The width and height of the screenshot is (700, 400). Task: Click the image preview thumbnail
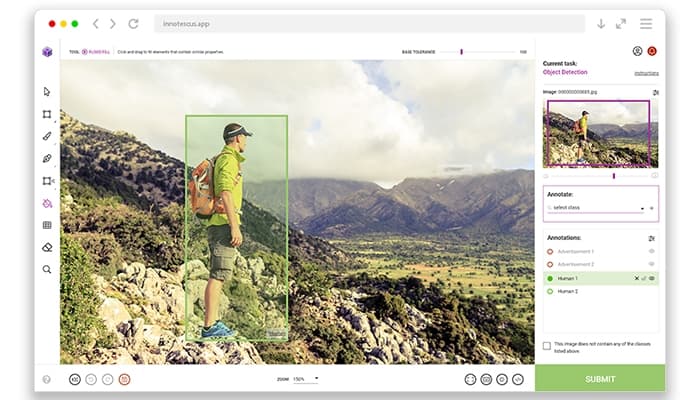pos(597,134)
